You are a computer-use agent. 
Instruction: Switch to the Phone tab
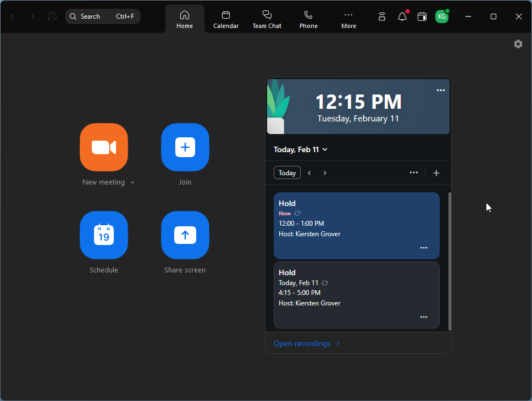308,19
